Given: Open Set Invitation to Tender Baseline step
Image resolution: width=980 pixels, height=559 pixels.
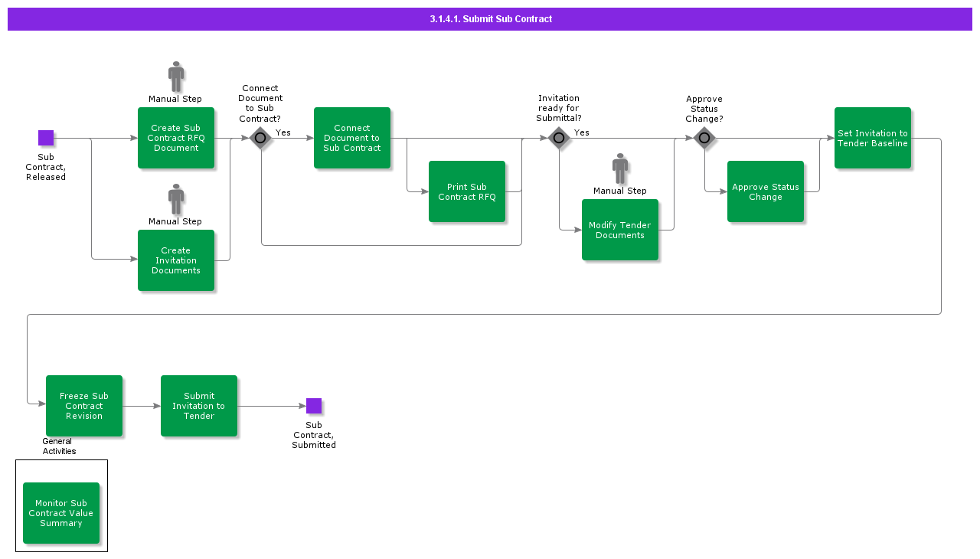Looking at the screenshot, I should 873,138.
